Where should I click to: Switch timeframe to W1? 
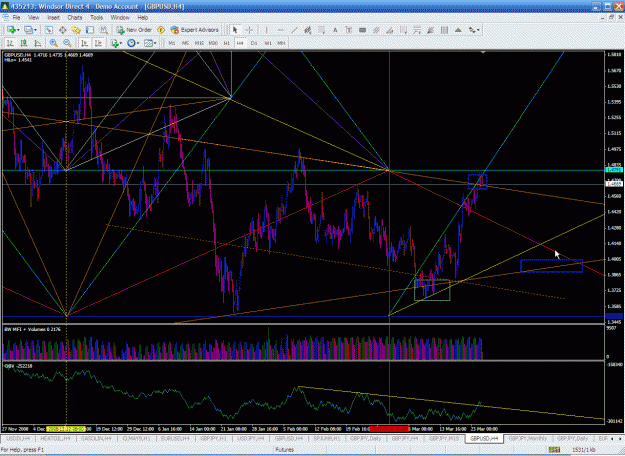[x=268, y=43]
